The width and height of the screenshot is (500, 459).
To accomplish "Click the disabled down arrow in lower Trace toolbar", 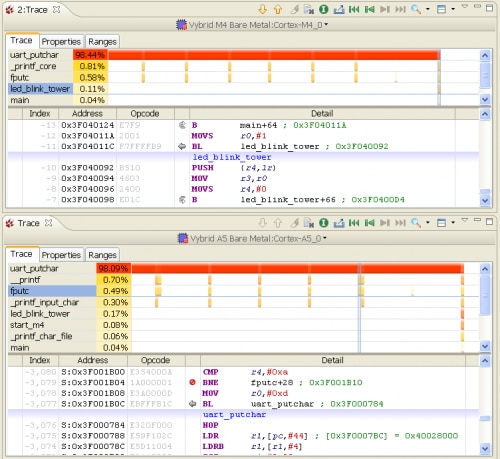I will (263, 223).
